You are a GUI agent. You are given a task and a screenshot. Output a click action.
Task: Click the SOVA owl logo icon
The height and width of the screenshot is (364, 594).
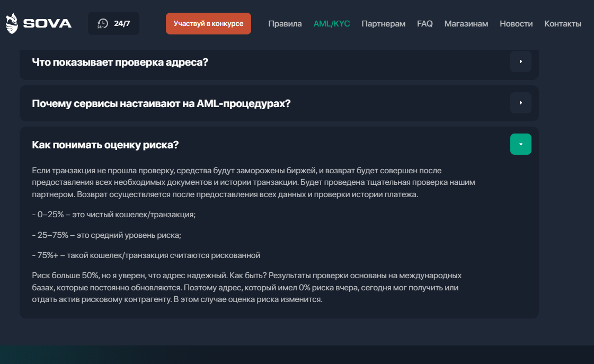(12, 23)
